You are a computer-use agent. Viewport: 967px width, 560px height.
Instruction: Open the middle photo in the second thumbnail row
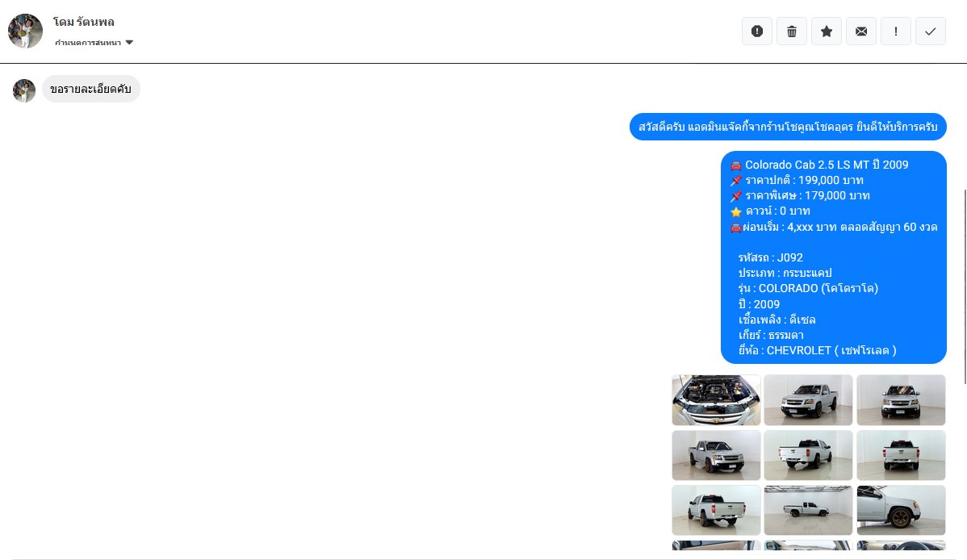pyautogui.click(x=809, y=455)
